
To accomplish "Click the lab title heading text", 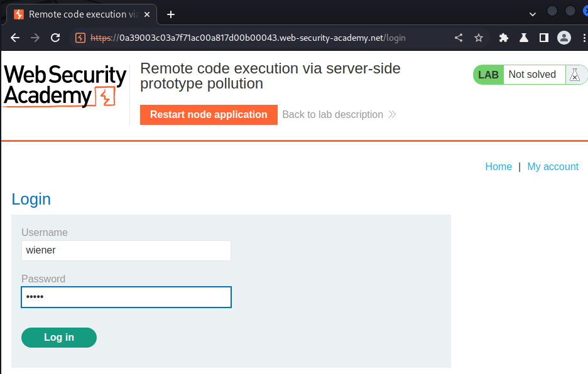I will click(270, 76).
